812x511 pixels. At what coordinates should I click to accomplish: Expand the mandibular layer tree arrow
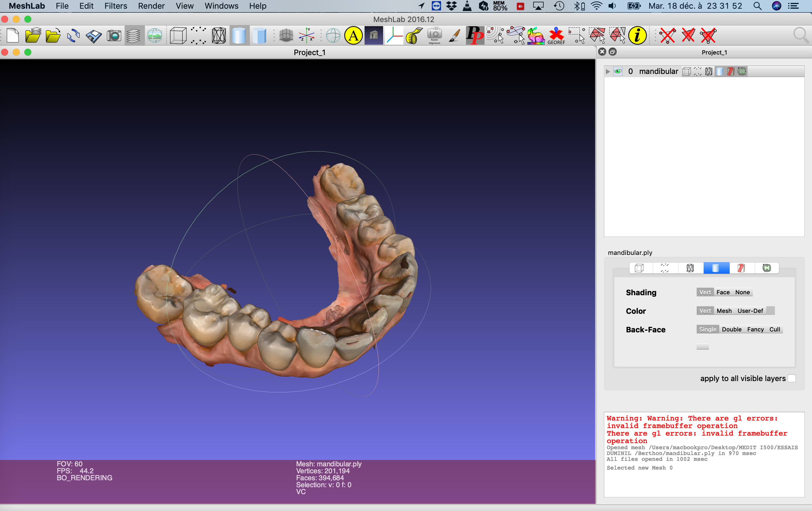[608, 71]
